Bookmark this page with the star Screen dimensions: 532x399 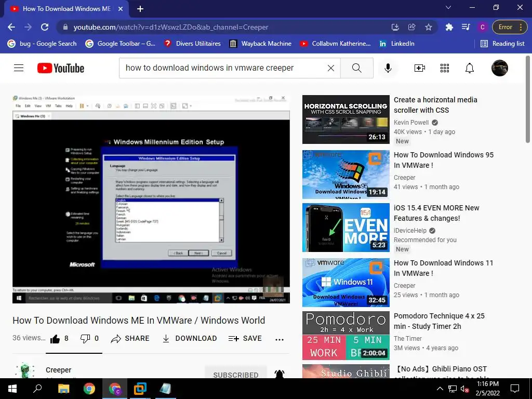pos(429,27)
